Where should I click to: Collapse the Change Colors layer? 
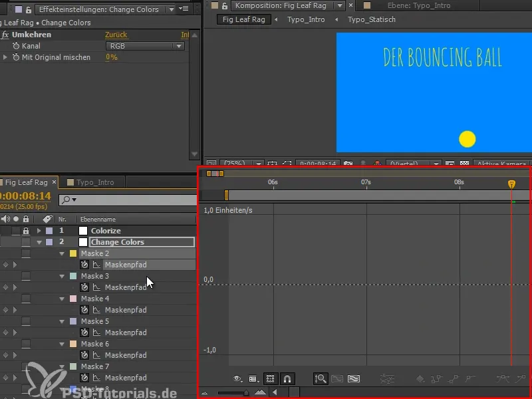(x=39, y=242)
